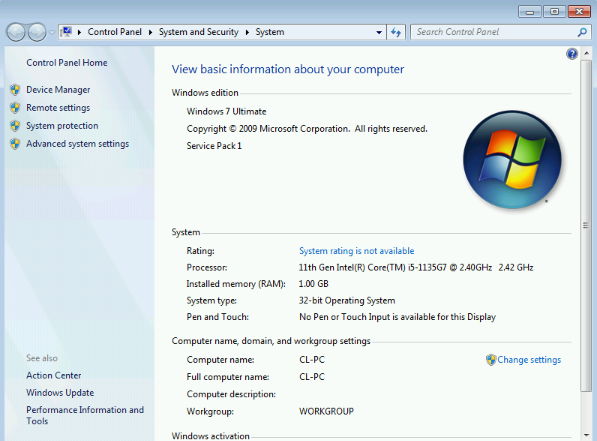
Task: Open Windows Update under See also
Action: tap(60, 393)
